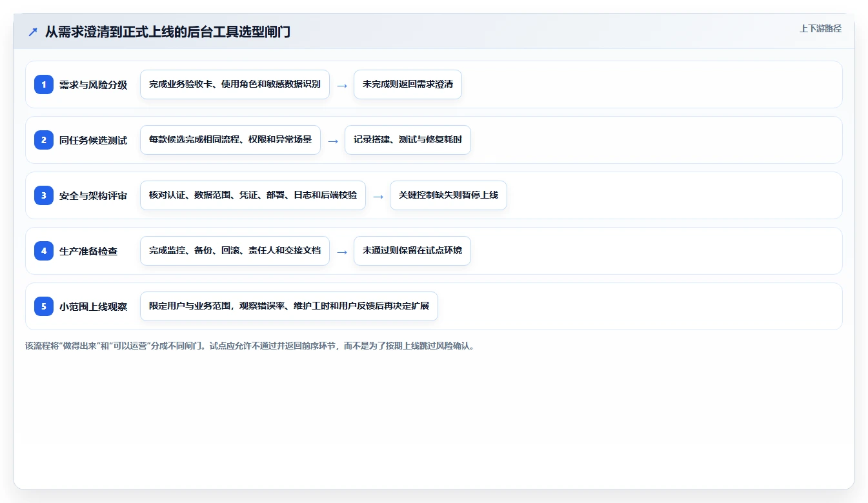Select the 同任务候选测试 step label
This screenshot has height=503, width=868.
pyautogui.click(x=94, y=140)
